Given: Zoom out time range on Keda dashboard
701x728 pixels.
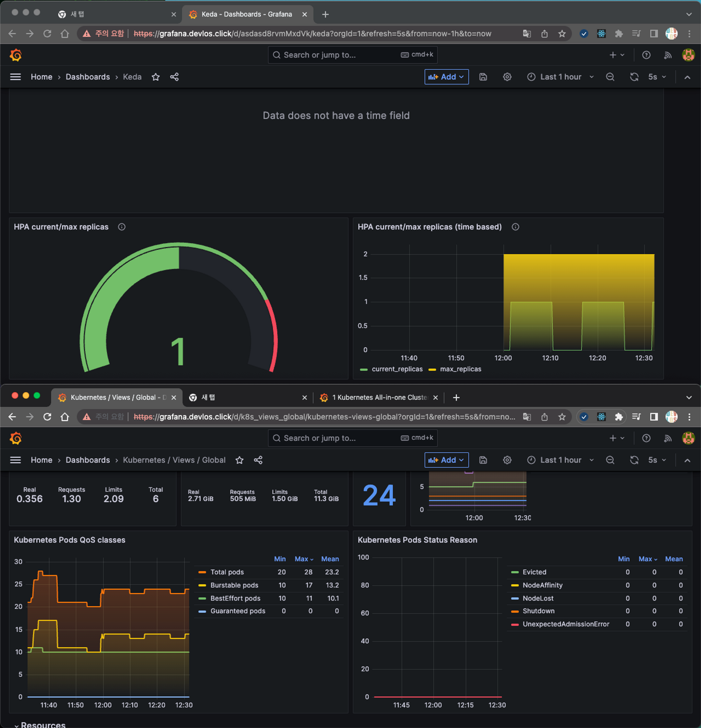Looking at the screenshot, I should coord(610,77).
